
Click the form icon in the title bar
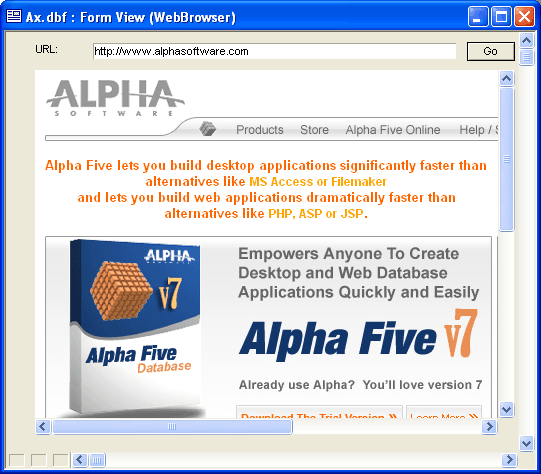tap(14, 16)
